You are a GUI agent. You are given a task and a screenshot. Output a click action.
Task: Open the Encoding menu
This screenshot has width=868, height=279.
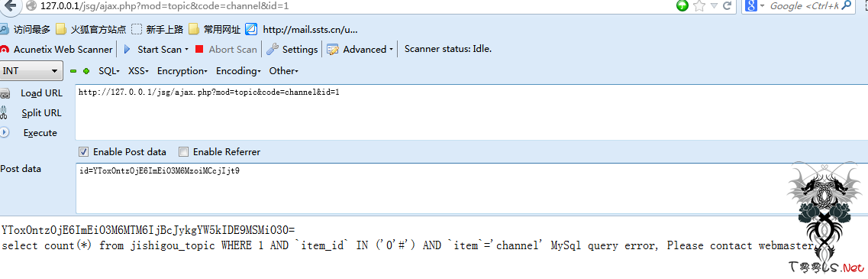[x=239, y=71]
